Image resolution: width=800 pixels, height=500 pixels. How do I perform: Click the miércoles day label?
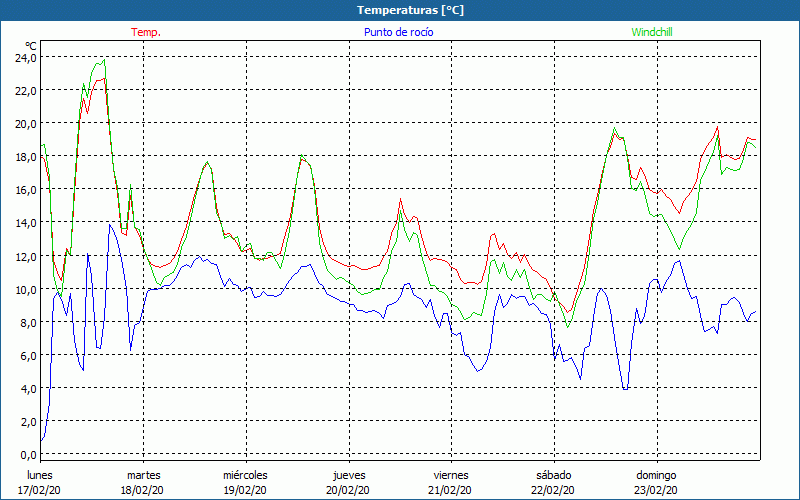[x=245, y=475]
